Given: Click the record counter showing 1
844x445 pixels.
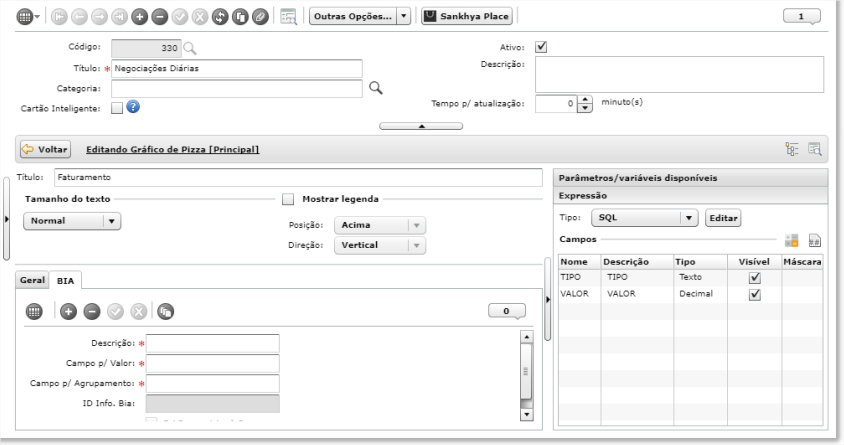Looking at the screenshot, I should (801, 16).
